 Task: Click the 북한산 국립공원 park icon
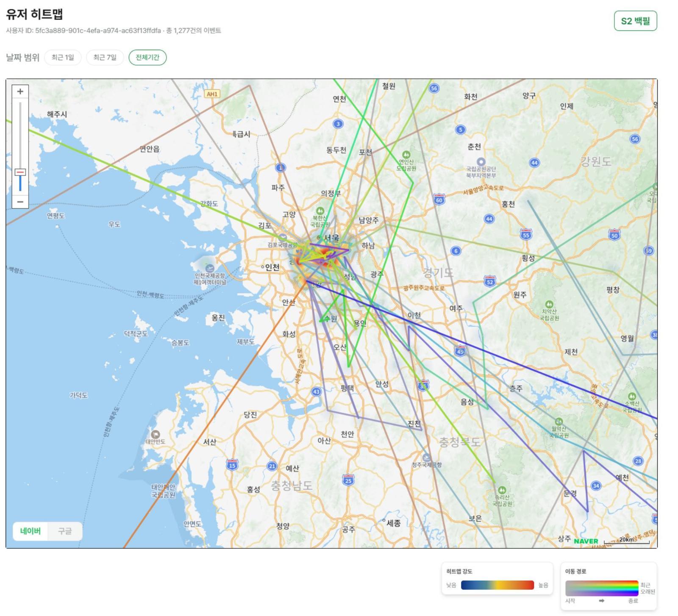pyautogui.click(x=320, y=211)
